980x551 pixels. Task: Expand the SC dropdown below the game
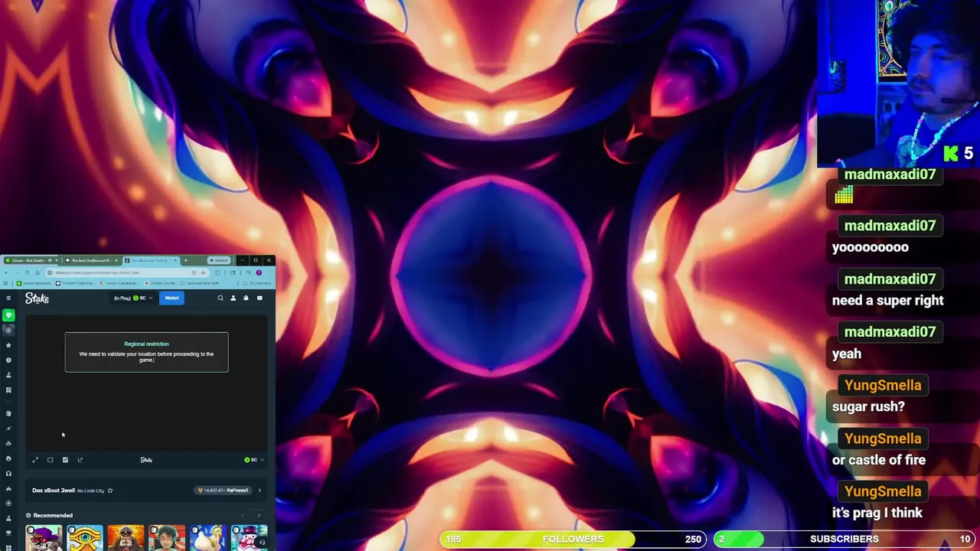click(254, 460)
